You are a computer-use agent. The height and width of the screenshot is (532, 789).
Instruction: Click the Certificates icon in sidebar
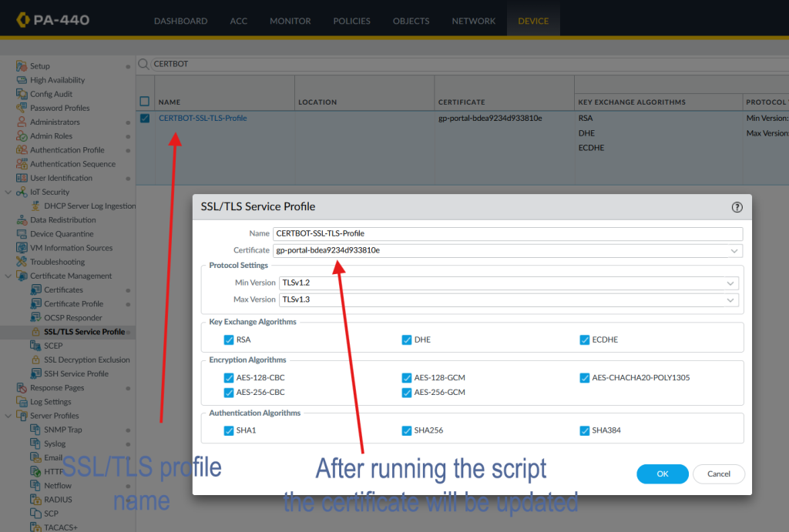click(x=36, y=290)
